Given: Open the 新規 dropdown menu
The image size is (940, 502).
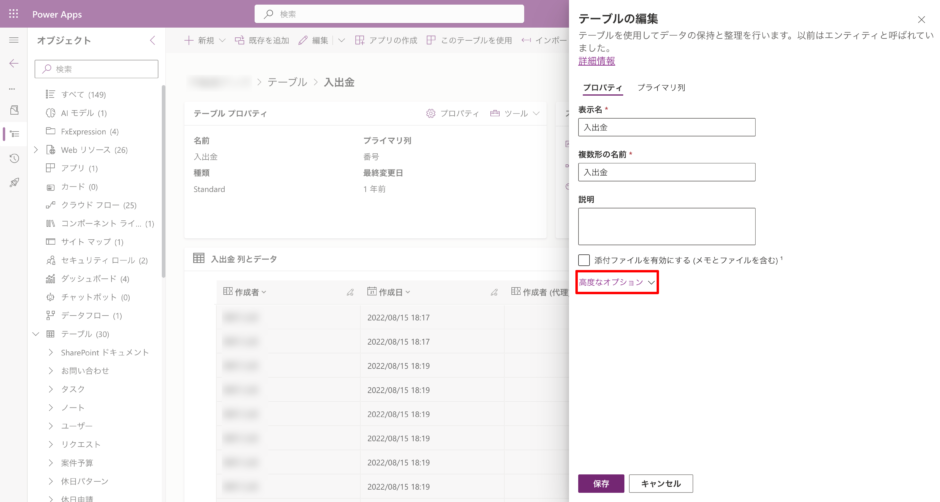Looking at the screenshot, I should point(205,41).
